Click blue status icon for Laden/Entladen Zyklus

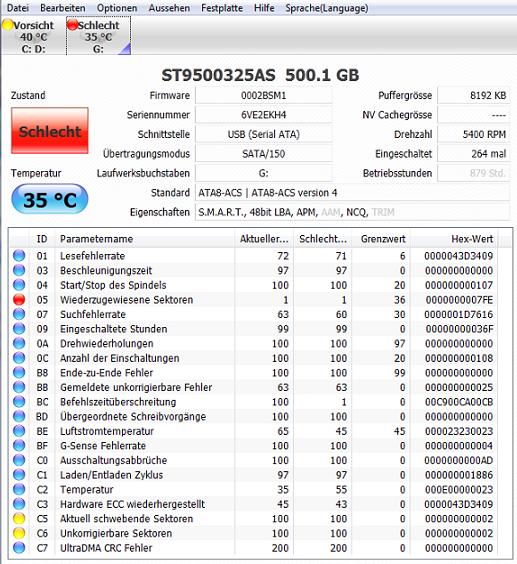coord(19,474)
